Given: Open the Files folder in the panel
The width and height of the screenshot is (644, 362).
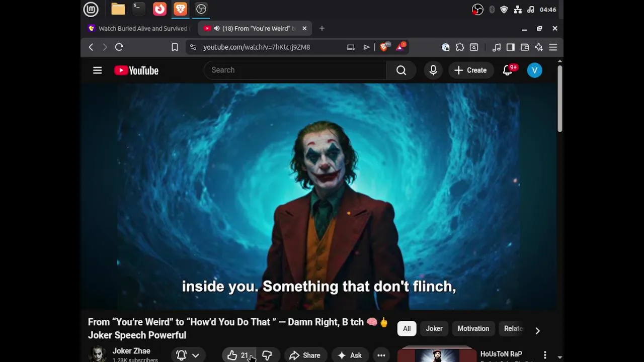Looking at the screenshot, I should click(118, 9).
